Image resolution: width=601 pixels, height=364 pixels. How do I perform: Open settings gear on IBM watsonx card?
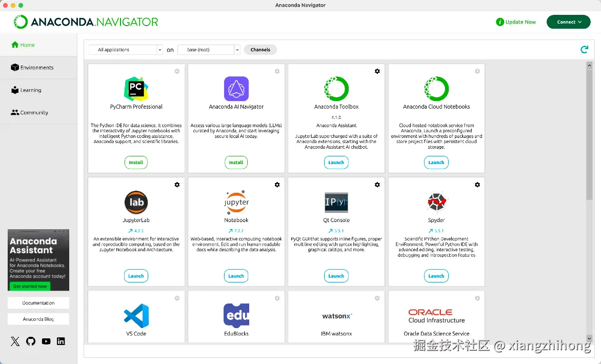[x=377, y=298]
